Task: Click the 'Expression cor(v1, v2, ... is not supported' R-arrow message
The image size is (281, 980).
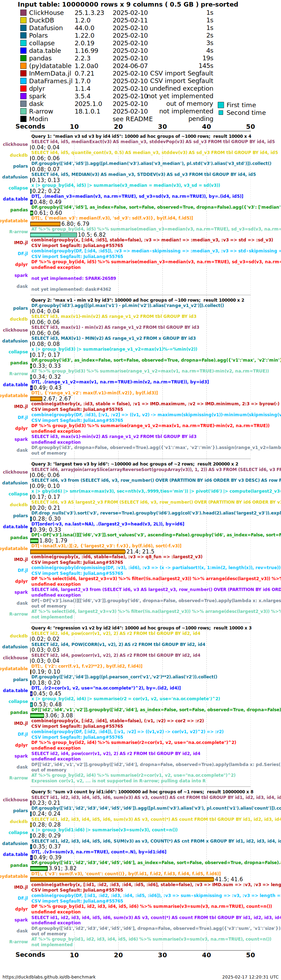Action: 119,780
